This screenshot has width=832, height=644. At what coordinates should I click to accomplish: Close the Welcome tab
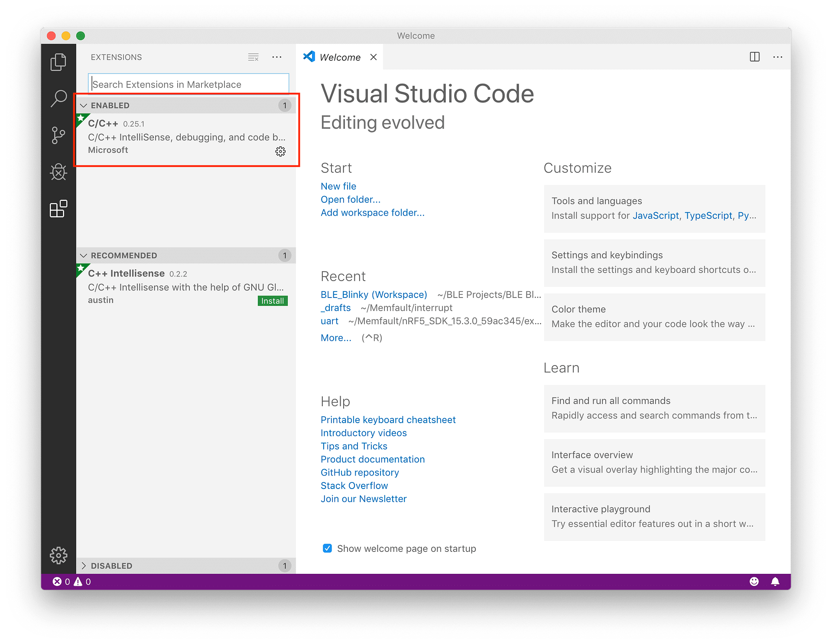(x=374, y=57)
